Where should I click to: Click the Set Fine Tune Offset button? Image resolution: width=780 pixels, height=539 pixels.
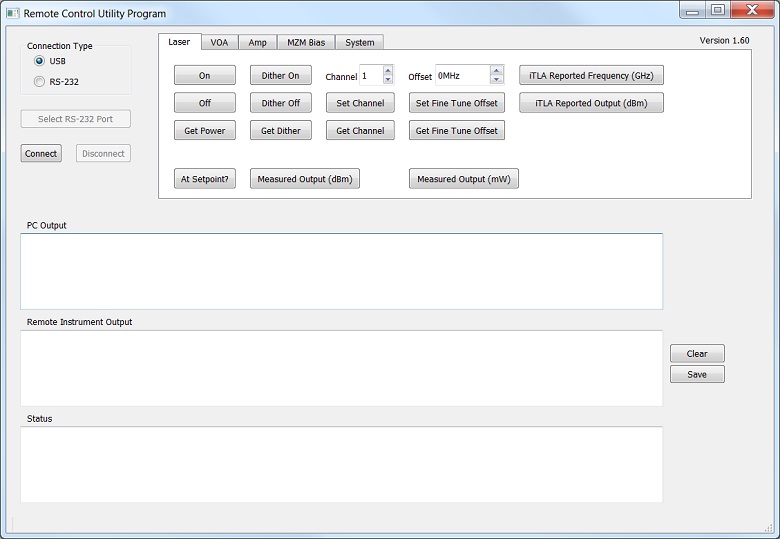pyautogui.click(x=456, y=103)
